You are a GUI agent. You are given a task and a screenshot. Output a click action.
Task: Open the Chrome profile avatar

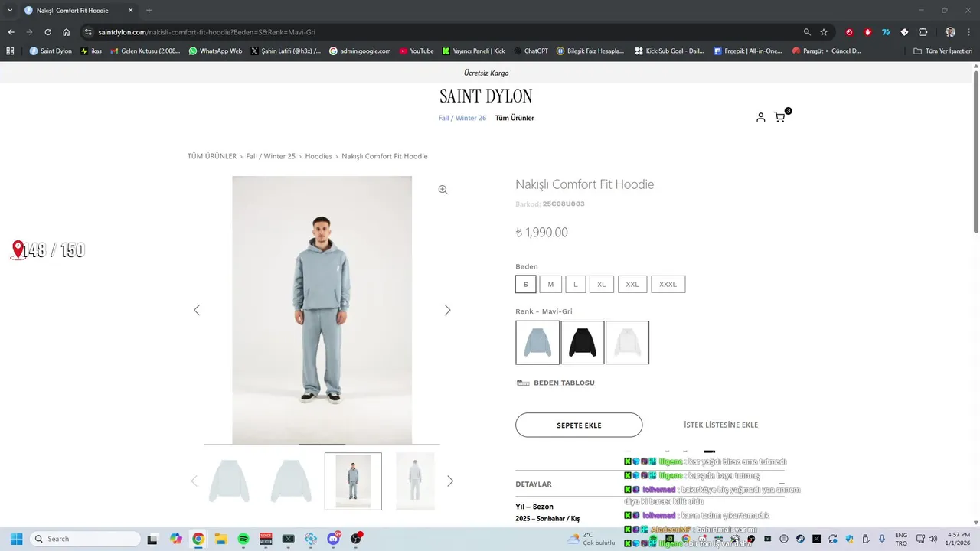tap(950, 32)
